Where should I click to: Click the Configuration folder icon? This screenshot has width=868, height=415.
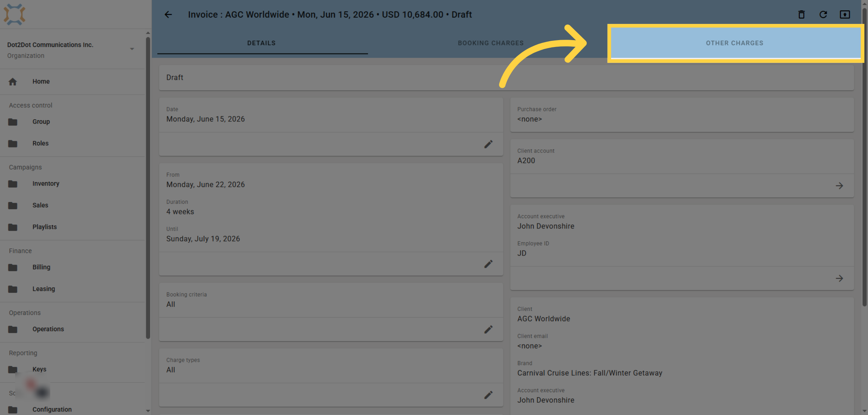pos(13,410)
